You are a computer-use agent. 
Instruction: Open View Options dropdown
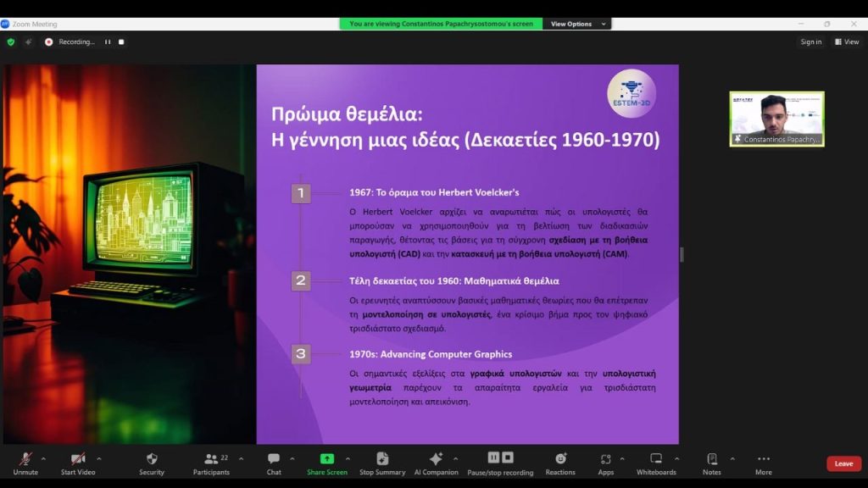tap(577, 24)
